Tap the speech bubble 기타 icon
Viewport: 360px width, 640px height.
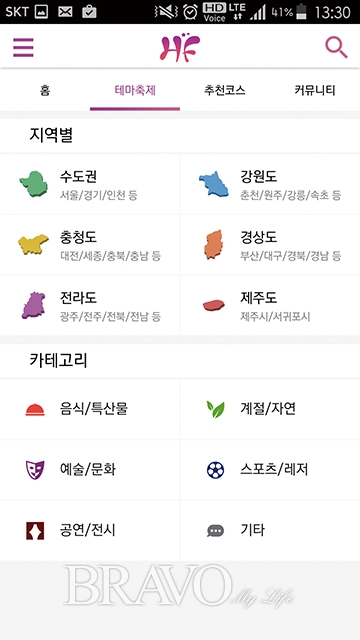coord(215,531)
